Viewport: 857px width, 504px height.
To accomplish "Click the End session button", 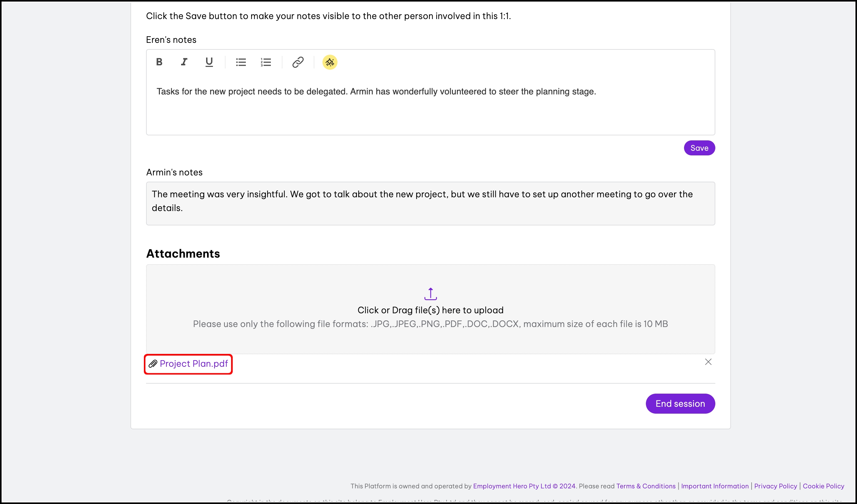I will tap(680, 404).
